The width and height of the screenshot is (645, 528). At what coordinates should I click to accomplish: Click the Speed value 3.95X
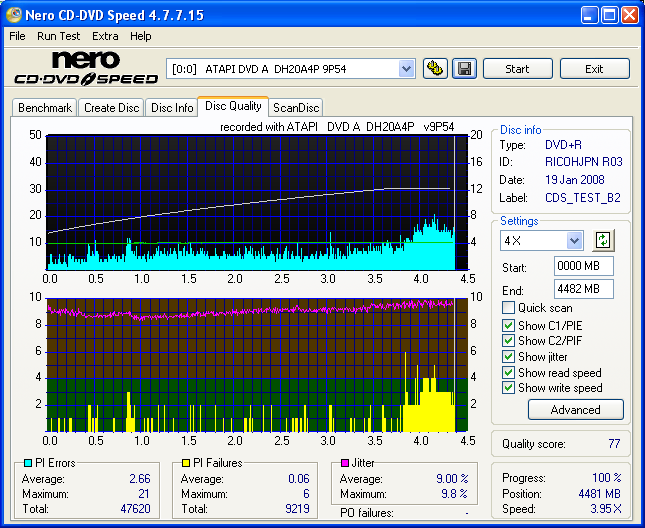click(x=606, y=509)
